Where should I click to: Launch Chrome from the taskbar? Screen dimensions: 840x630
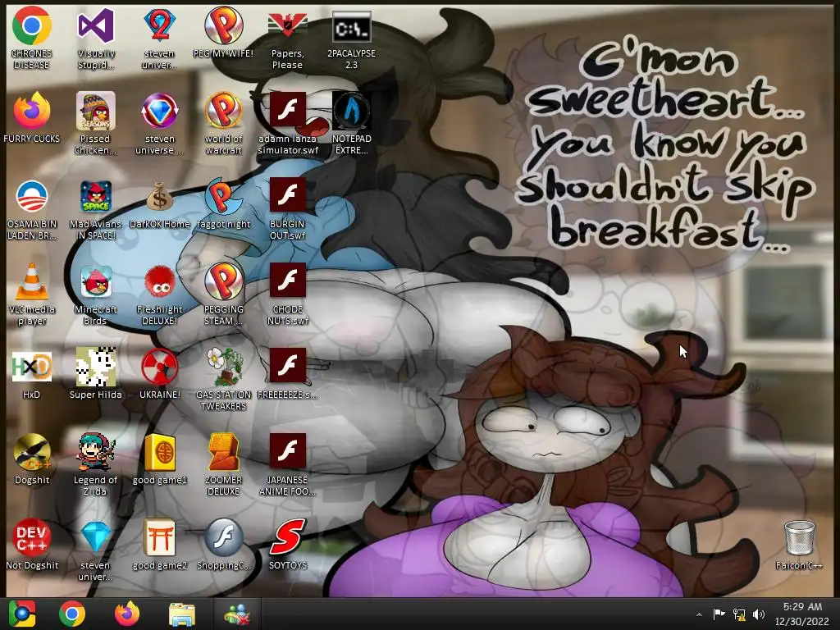(72, 614)
